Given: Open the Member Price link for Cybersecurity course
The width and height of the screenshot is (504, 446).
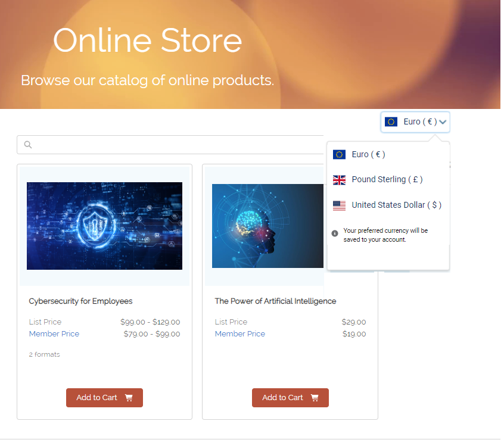Looking at the screenshot, I should 54,334.
